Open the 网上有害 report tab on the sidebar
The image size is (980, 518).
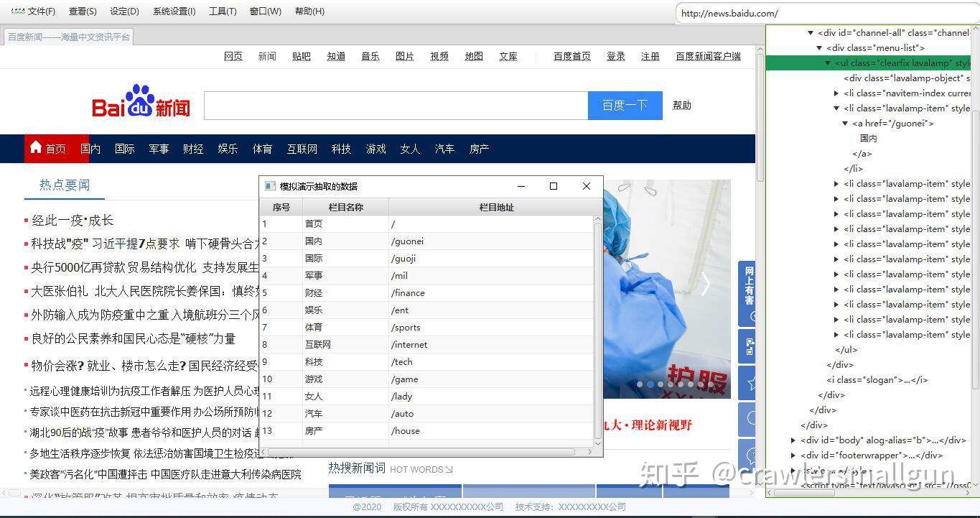tap(747, 293)
